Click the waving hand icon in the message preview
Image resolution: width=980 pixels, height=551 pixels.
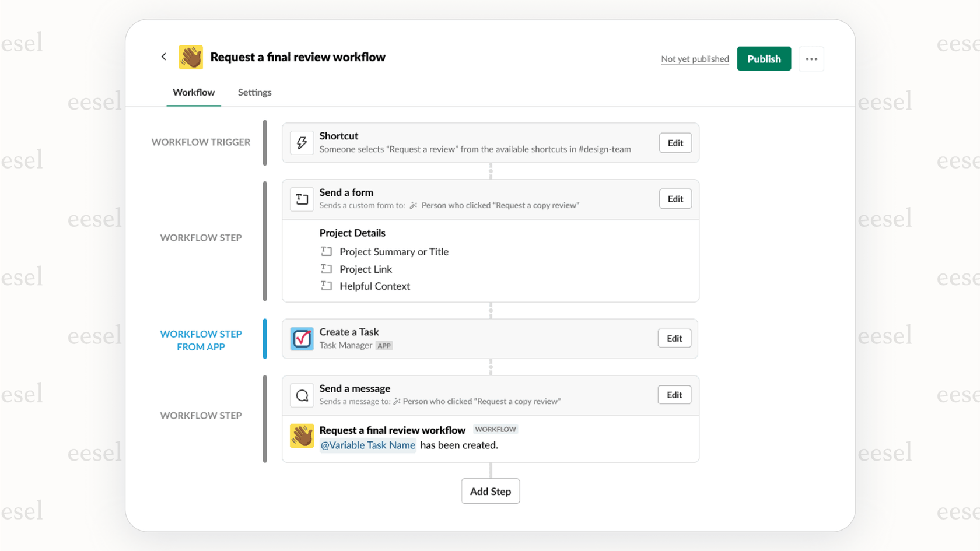coord(302,436)
